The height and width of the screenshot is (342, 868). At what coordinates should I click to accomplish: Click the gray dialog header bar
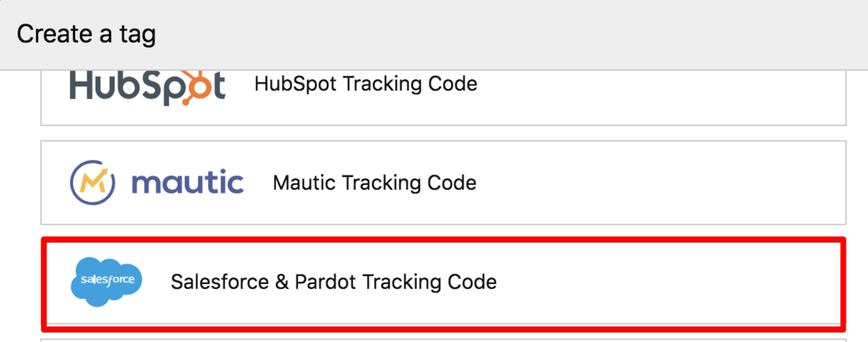(x=434, y=35)
